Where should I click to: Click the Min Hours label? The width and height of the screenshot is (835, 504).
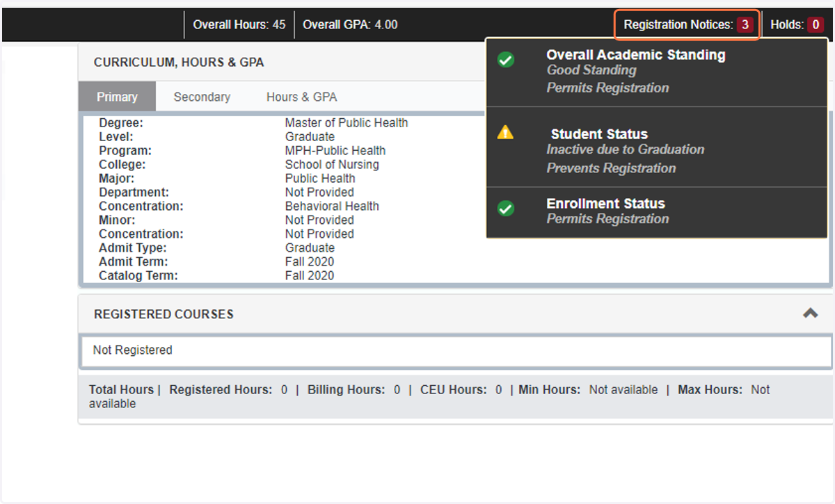550,390
